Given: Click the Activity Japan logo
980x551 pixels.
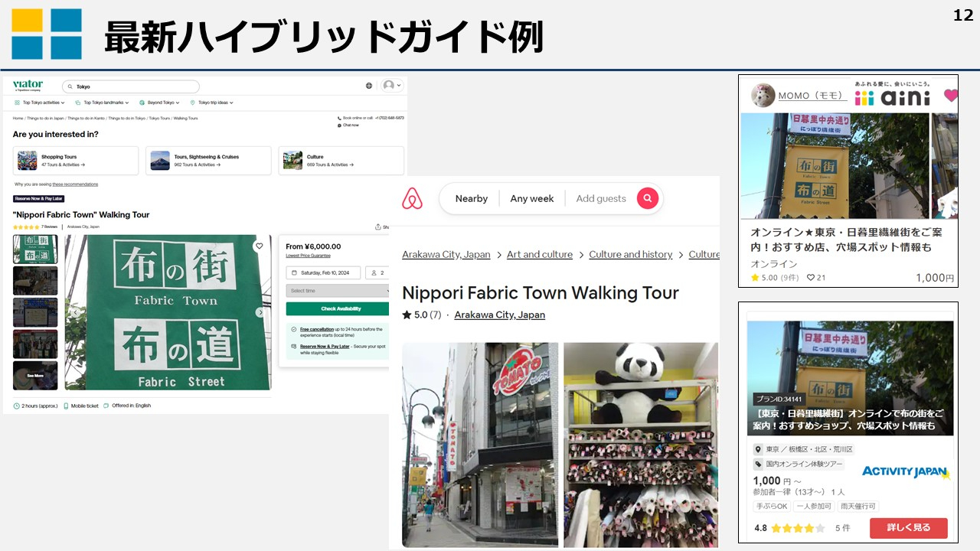Looking at the screenshot, I should (x=905, y=472).
